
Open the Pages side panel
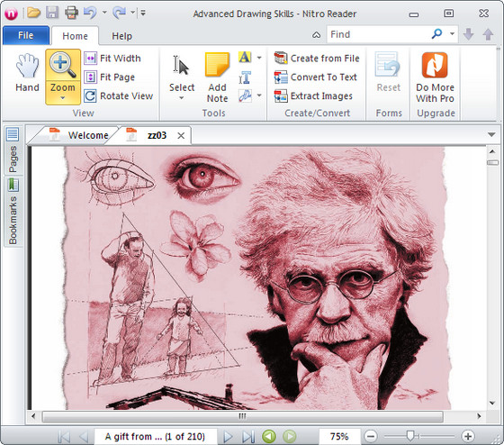13,150
